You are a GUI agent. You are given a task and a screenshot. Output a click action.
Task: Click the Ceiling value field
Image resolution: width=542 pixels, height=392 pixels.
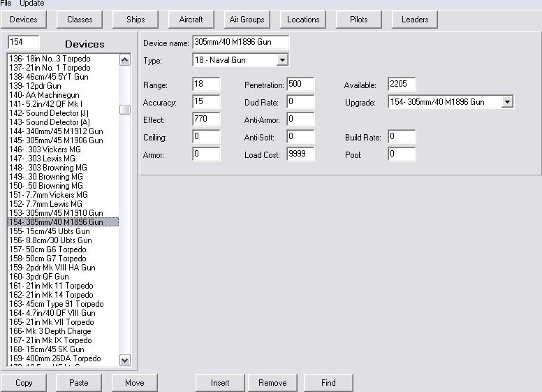(x=206, y=136)
